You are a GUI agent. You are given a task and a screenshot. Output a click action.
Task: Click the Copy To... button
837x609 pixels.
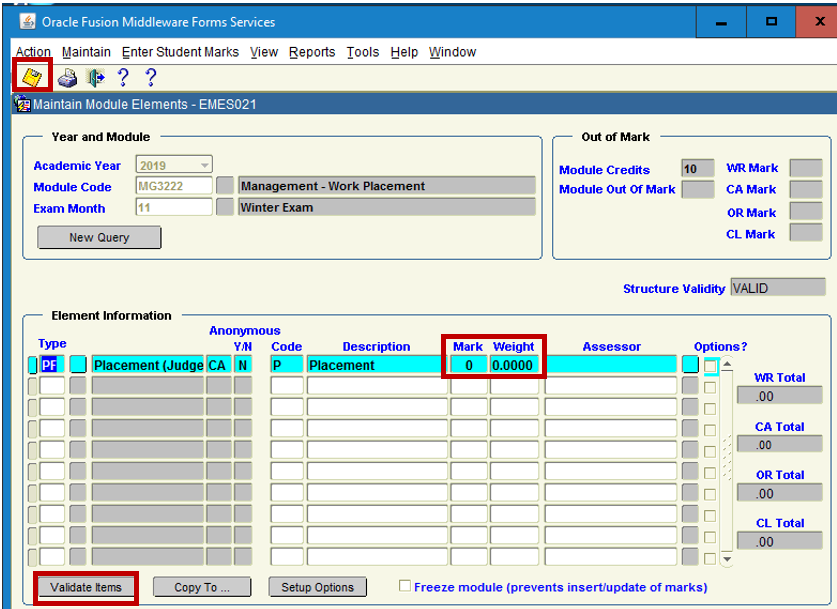201,587
